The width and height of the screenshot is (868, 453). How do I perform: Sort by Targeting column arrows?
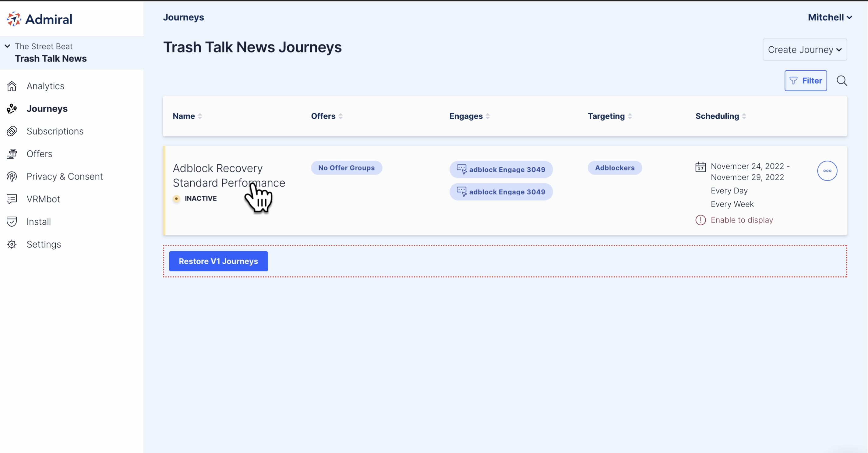point(630,116)
